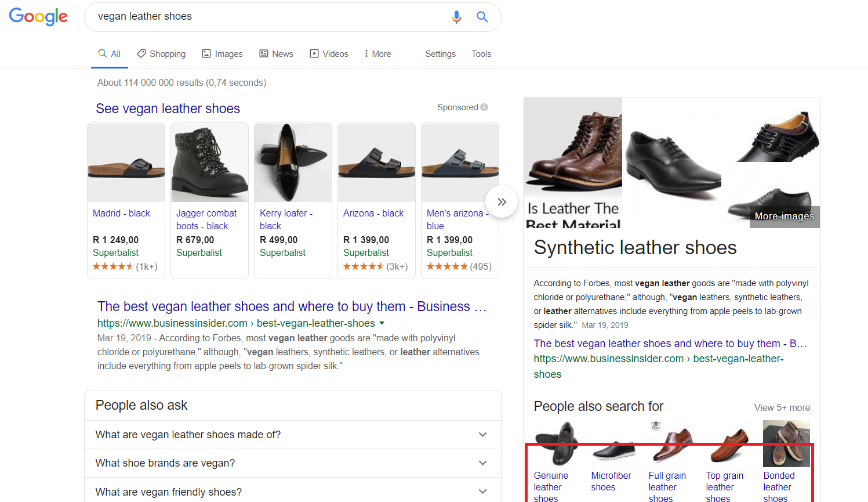
Task: Open Arizona - black product link
Action: pyautogui.click(x=373, y=213)
